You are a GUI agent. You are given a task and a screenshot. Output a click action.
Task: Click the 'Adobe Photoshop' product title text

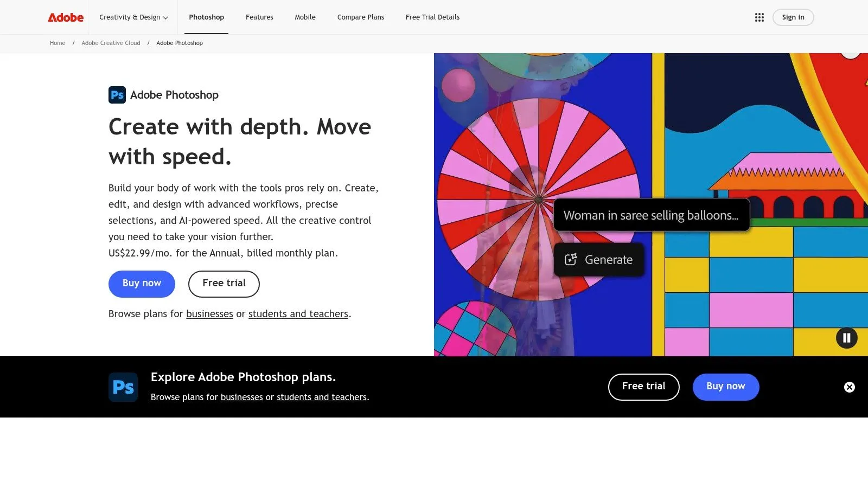[174, 95]
